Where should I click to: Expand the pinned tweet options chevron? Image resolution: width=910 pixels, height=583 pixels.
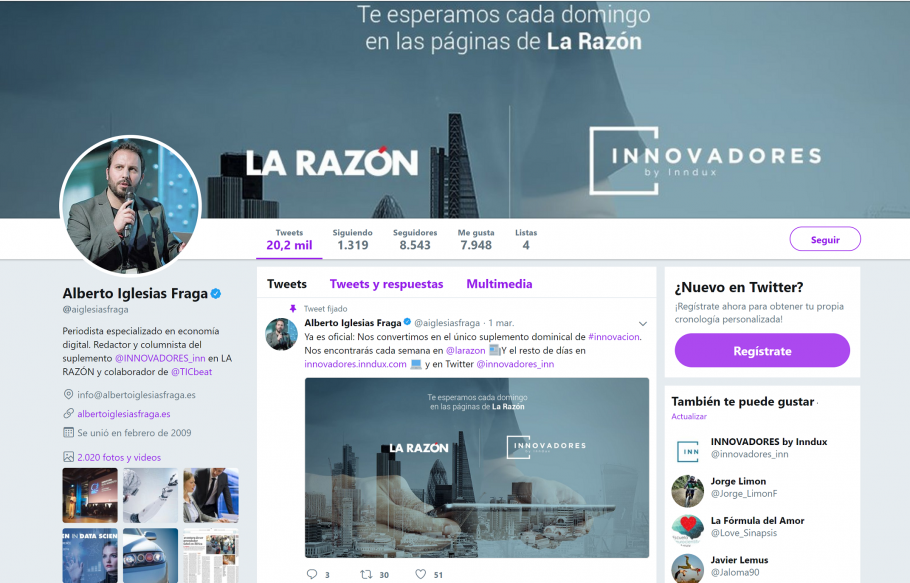642,324
